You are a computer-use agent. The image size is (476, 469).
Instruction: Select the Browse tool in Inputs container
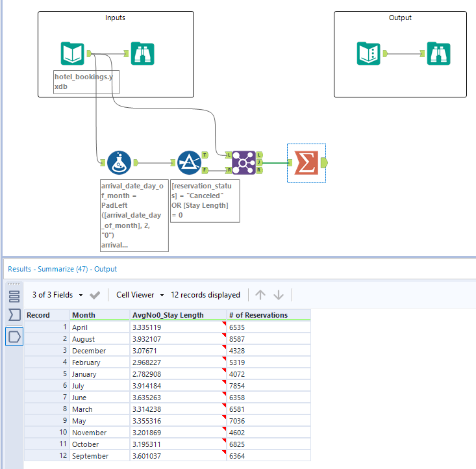142,54
